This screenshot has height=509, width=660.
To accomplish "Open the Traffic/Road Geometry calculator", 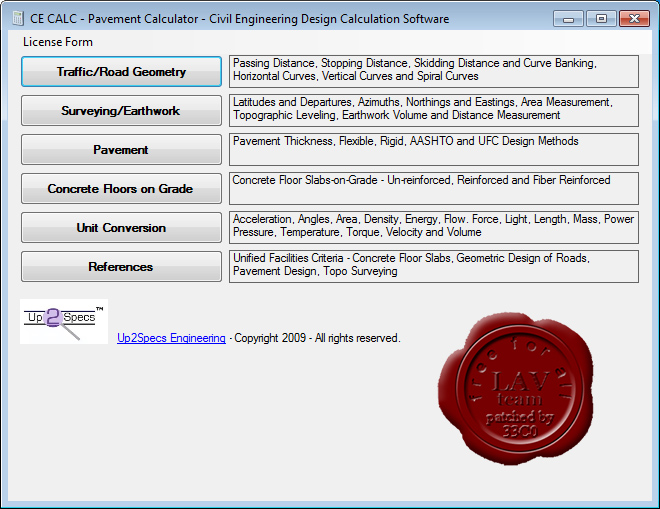I will click(x=121, y=72).
